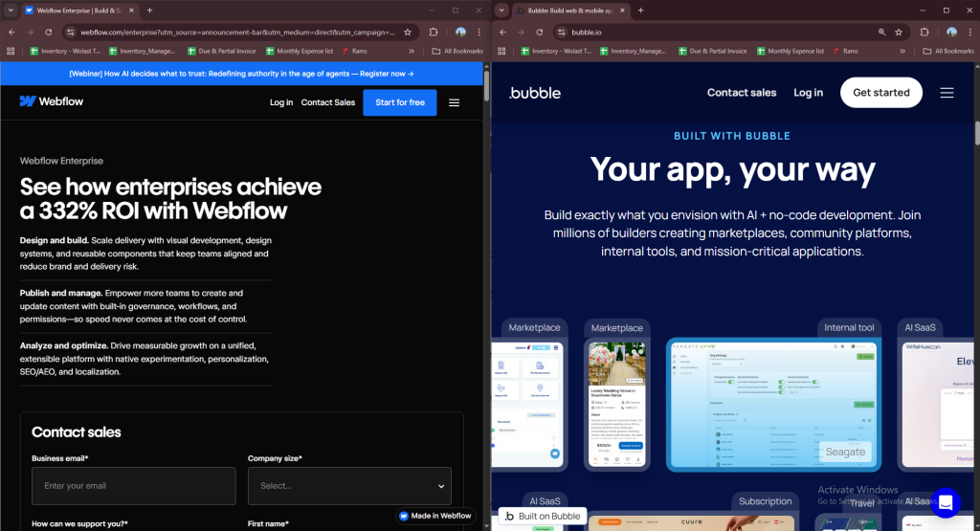Open Inventory - Wolast bookmark in Webflow window
This screenshot has width=980, height=531.
click(66, 52)
